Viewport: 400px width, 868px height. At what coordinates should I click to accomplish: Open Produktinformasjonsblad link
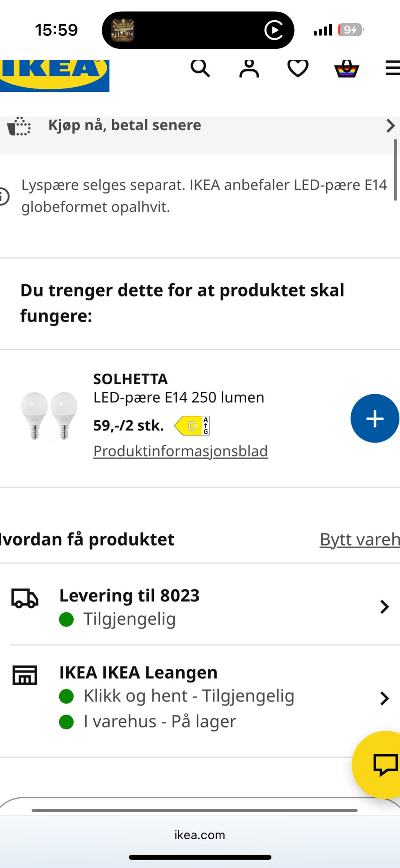[180, 451]
